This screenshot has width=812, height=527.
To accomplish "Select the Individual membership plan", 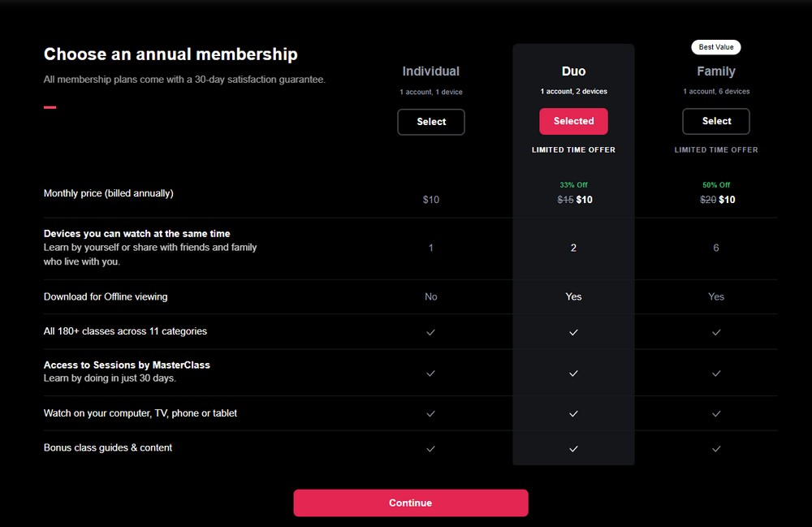I will [430, 122].
